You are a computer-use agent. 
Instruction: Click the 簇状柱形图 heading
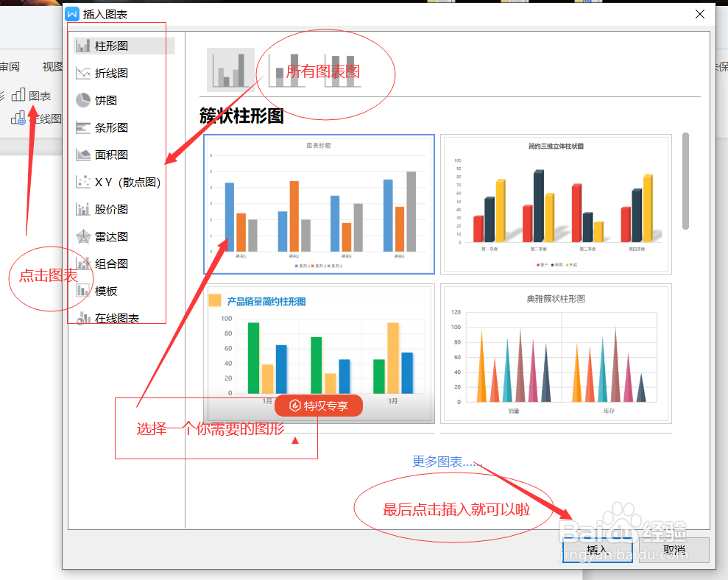coord(241,116)
